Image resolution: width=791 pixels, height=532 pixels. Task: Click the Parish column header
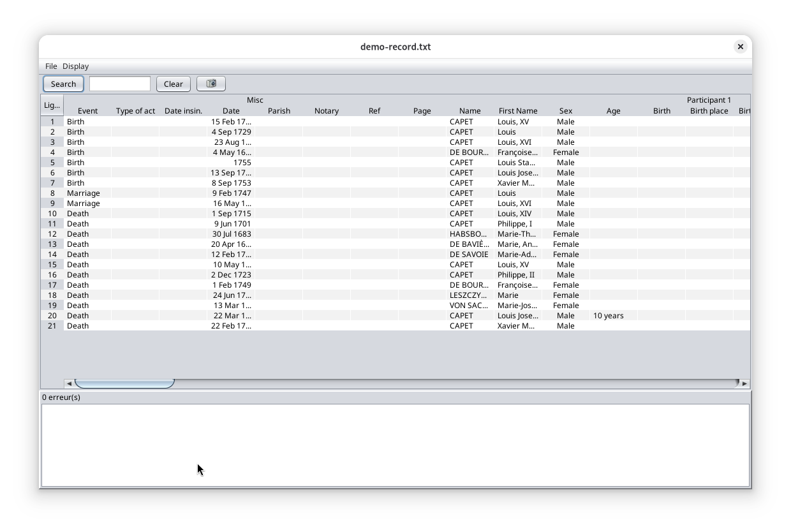(279, 111)
